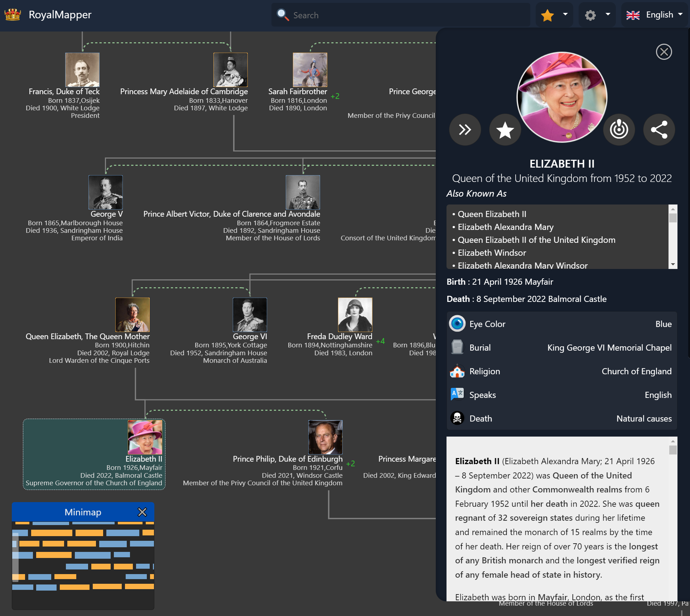
Task: Click the tombstone icon beside Burial
Action: 457,347
